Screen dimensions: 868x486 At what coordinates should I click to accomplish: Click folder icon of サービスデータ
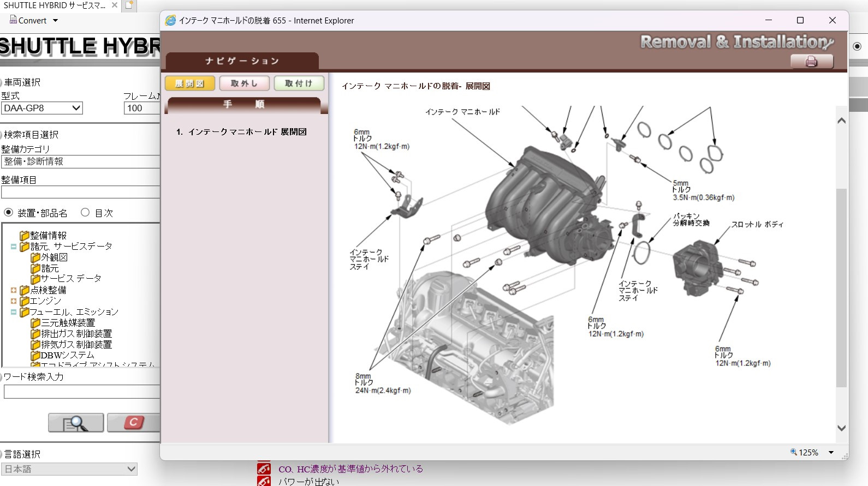(35, 279)
